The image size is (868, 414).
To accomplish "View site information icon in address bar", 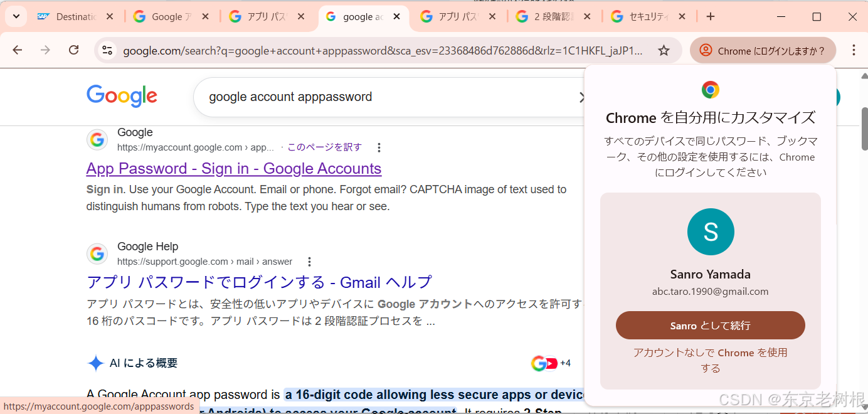I will (x=107, y=51).
